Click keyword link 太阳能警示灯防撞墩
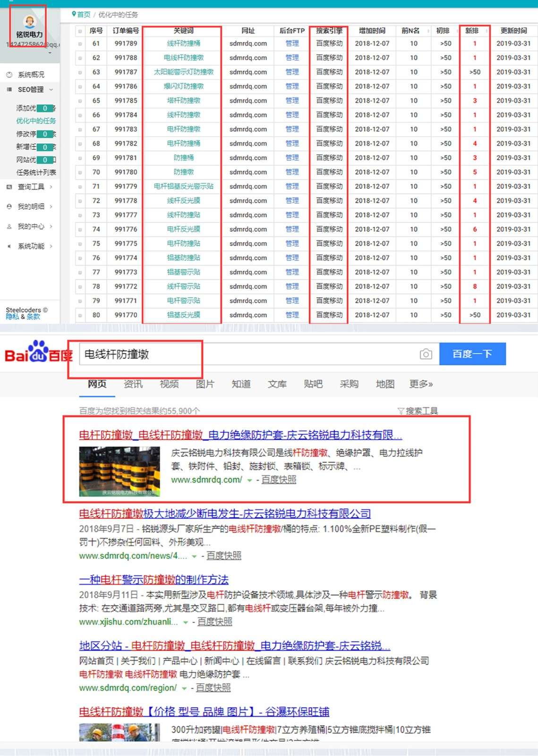Image resolution: width=538 pixels, height=756 pixels. click(x=183, y=72)
